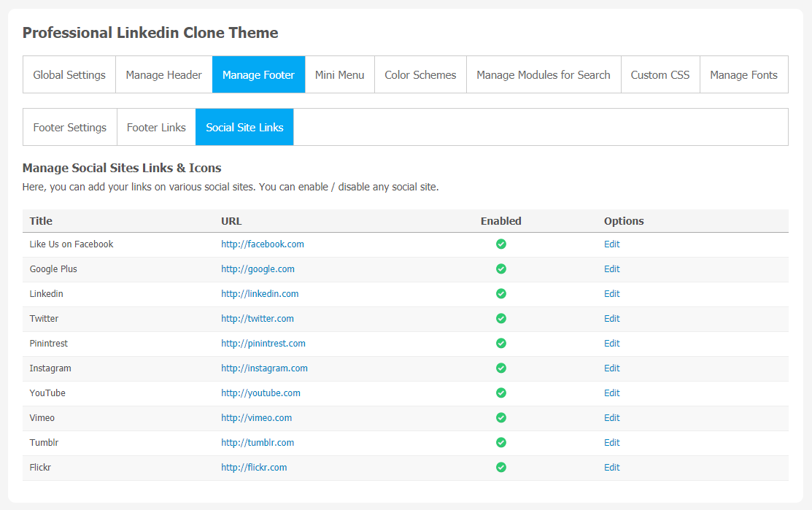Screen dimensions: 812x510
Task: Select the Like Us on Facebook title cell
Action: coord(71,244)
